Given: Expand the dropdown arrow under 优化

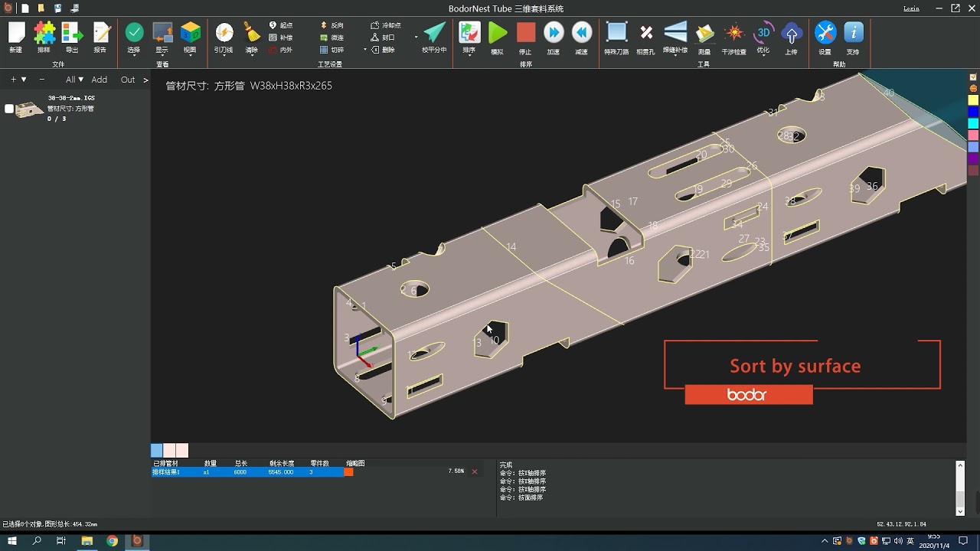Looking at the screenshot, I should click(x=763, y=56).
